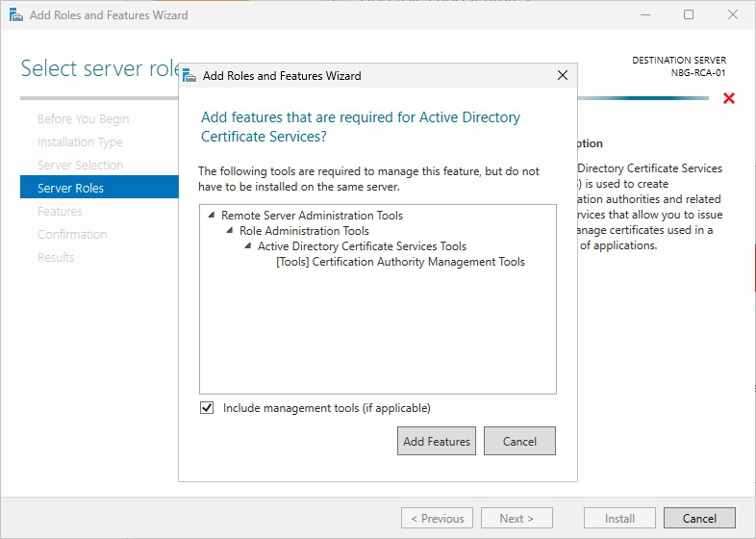
Task: Click the Server Manager icon in the main title bar
Action: (x=16, y=15)
